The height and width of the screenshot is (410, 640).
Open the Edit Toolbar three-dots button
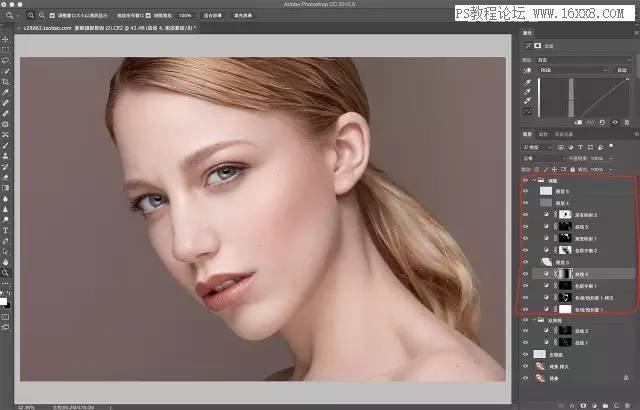5,283
